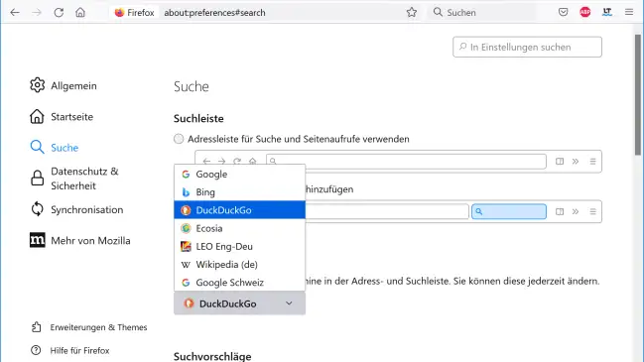Open Startseite settings category

(x=62, y=117)
